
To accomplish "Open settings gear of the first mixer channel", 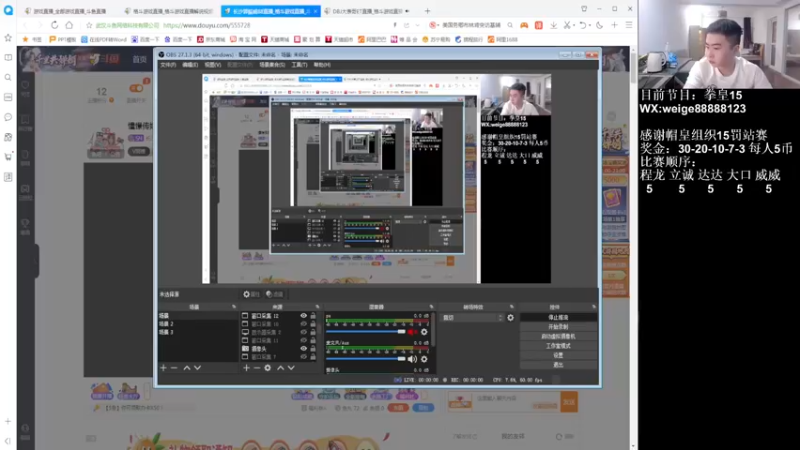I will (x=424, y=332).
